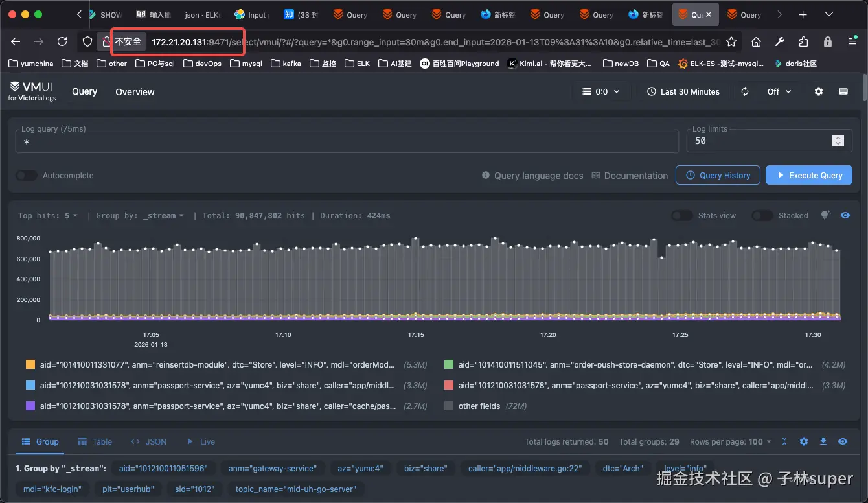
Task: Open Rows per page dropdown
Action: coord(731,441)
